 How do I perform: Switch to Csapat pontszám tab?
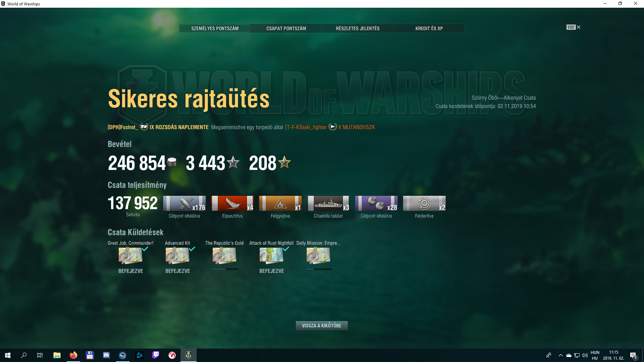(286, 28)
